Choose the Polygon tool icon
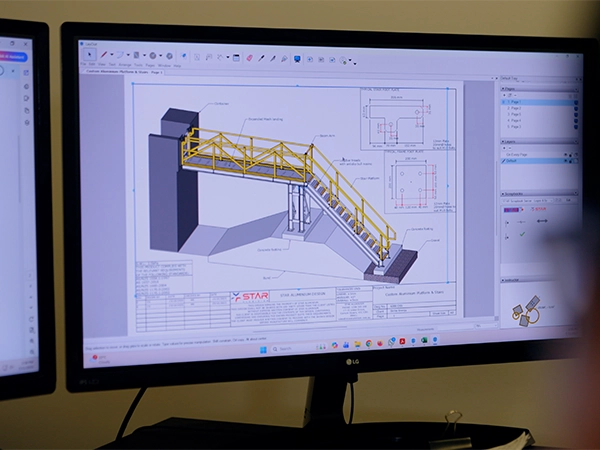600x450 pixels. pyautogui.click(x=169, y=56)
